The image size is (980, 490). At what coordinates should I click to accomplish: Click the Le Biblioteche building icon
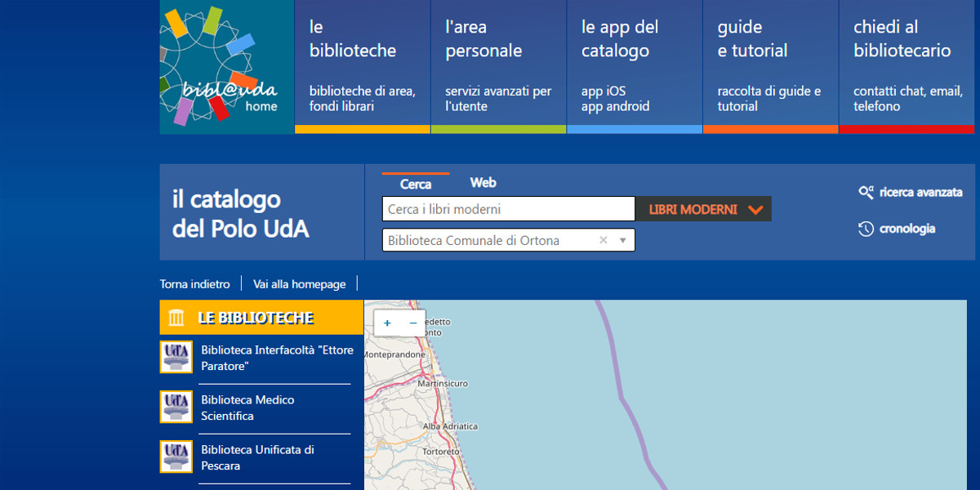click(176, 318)
